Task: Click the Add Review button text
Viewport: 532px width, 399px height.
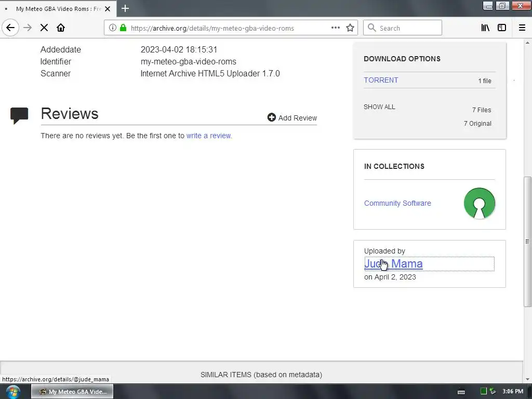Action: 298,118
